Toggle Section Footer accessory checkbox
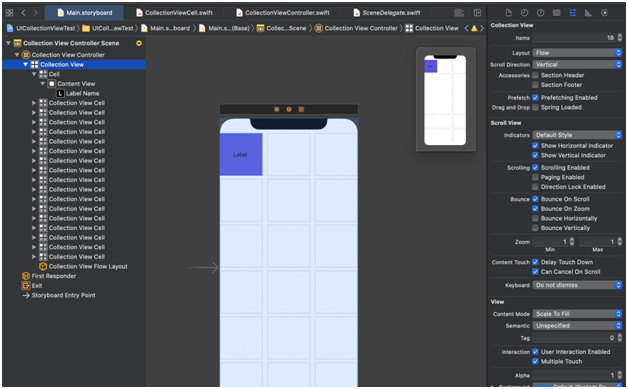 535,85
